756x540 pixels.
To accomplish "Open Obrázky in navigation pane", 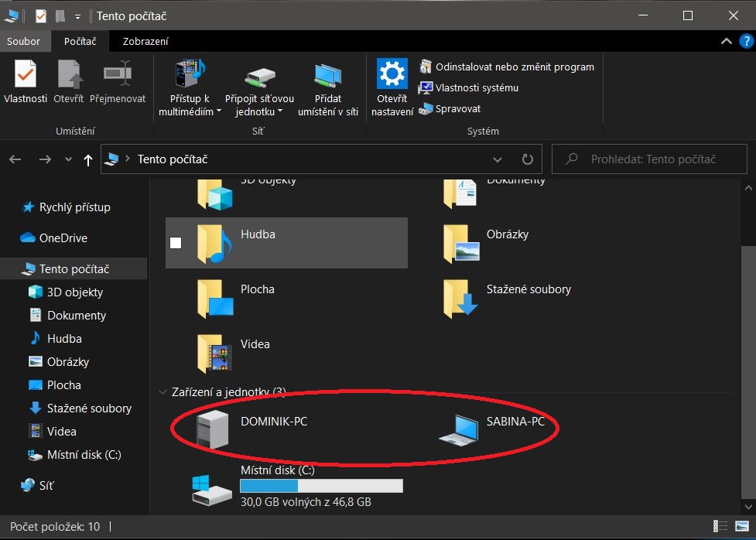I will point(60,361).
